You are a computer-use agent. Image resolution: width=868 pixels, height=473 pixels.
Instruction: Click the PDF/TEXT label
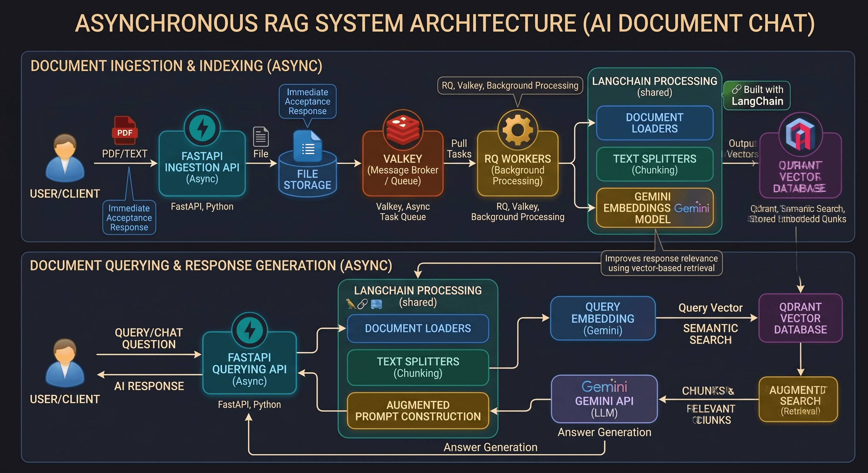coord(125,154)
